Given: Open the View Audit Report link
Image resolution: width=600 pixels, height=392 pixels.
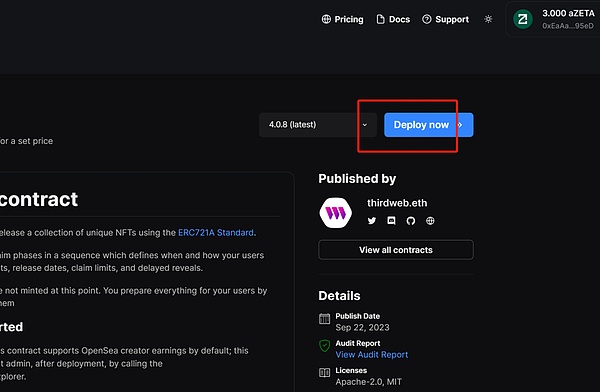Looking at the screenshot, I should (372, 355).
